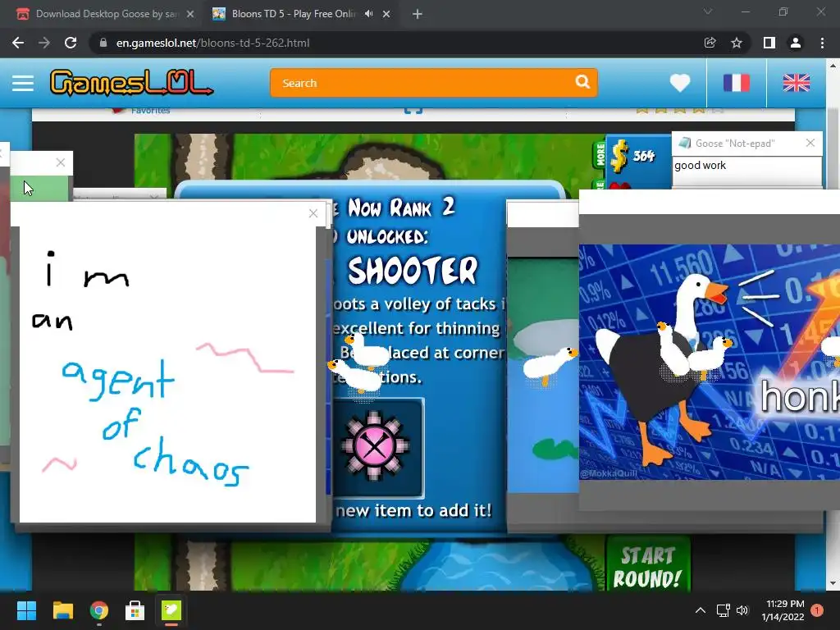
Task: Click the search magnifier icon
Action: click(582, 82)
